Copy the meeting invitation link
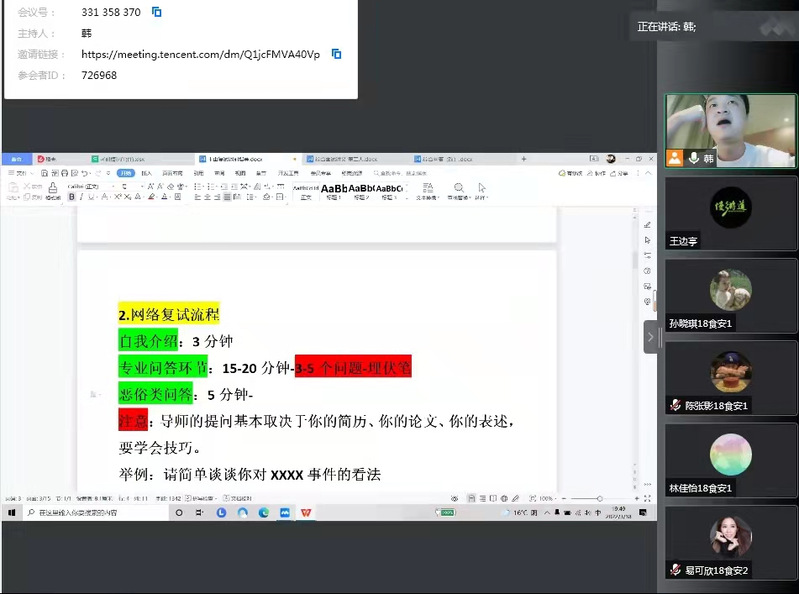Screen dimensions: 799x594 tap(337, 54)
